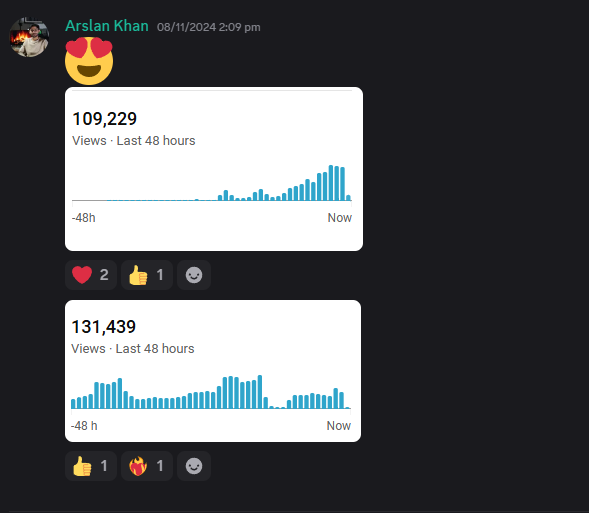Toggle the red heart reaction with 2

click(x=91, y=275)
